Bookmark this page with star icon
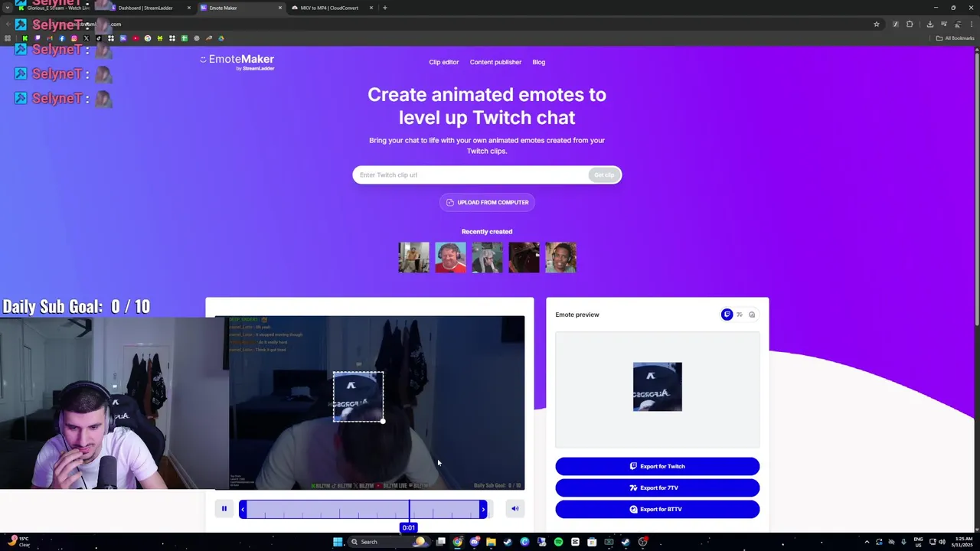Viewport: 980px width, 551px height. click(x=877, y=24)
